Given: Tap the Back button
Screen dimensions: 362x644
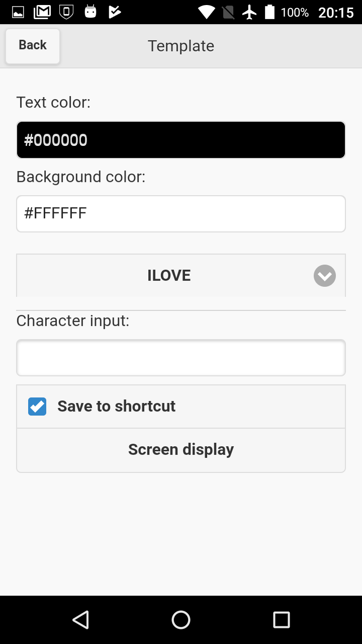Looking at the screenshot, I should pos(33,46).
